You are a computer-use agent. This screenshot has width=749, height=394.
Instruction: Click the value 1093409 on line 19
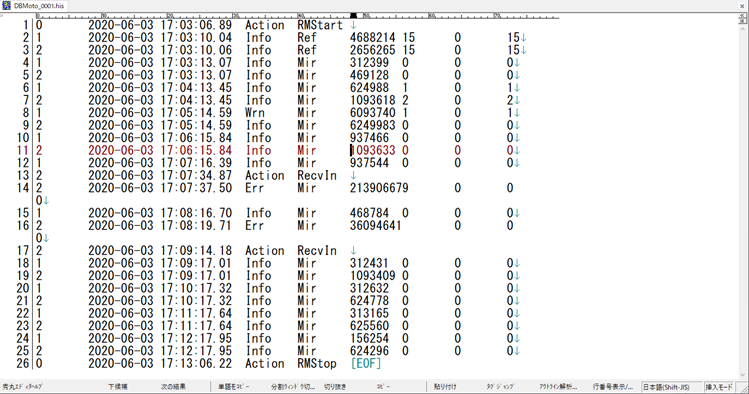click(373, 276)
